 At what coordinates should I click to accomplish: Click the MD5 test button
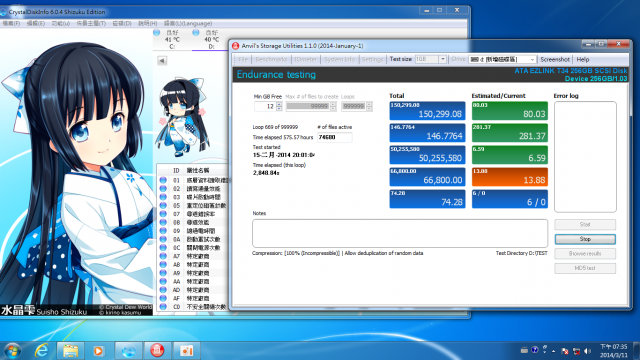pos(585,268)
